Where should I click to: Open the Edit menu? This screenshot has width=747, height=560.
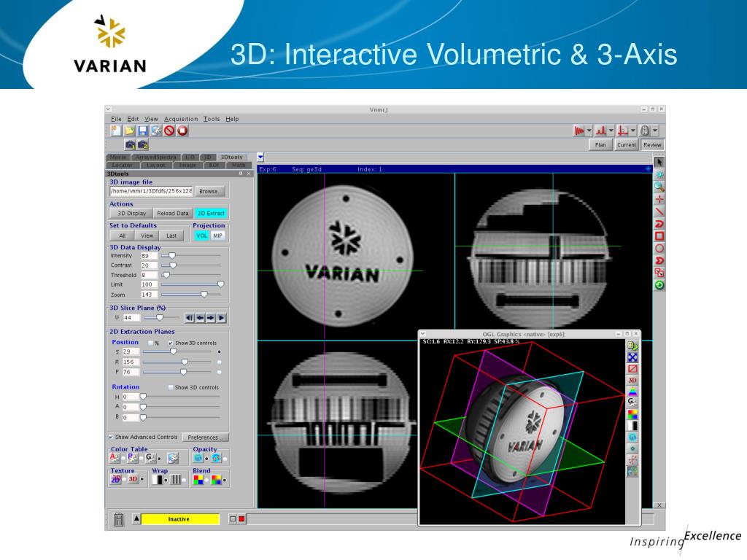coord(133,119)
